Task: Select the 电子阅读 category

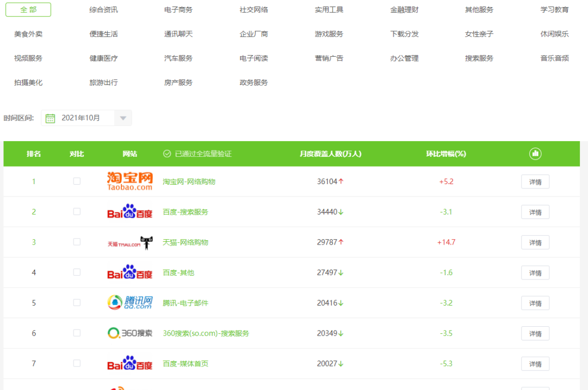Action: click(x=254, y=58)
